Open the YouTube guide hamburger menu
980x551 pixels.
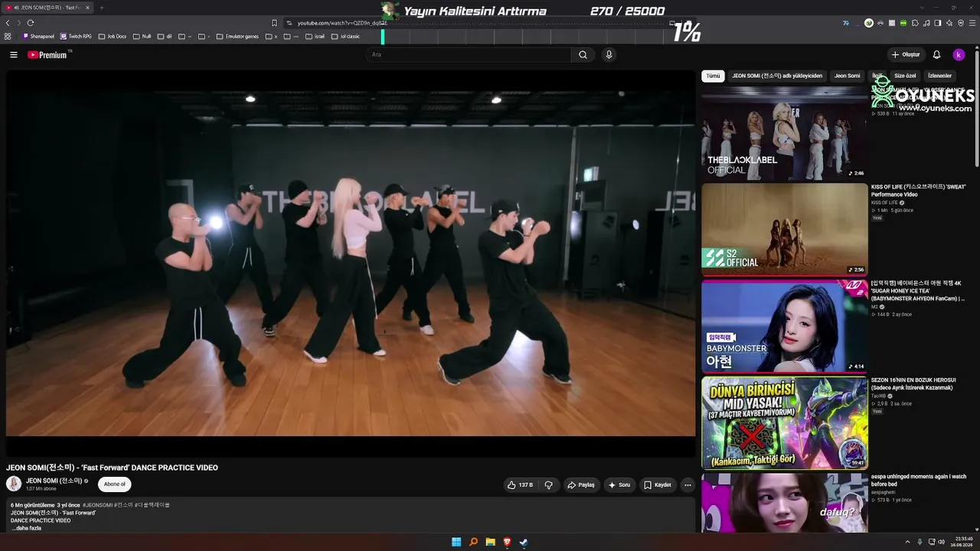point(14,54)
